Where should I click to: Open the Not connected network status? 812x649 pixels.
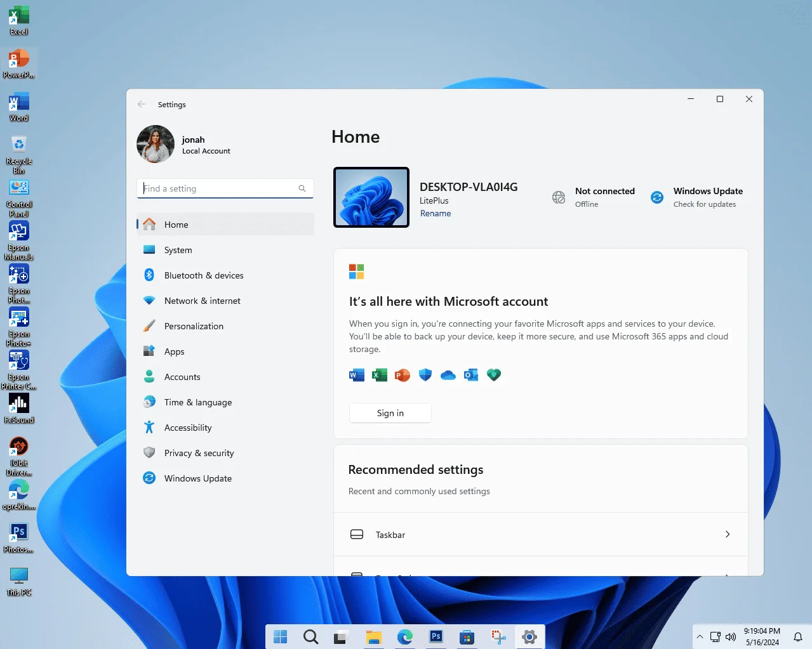coord(594,197)
